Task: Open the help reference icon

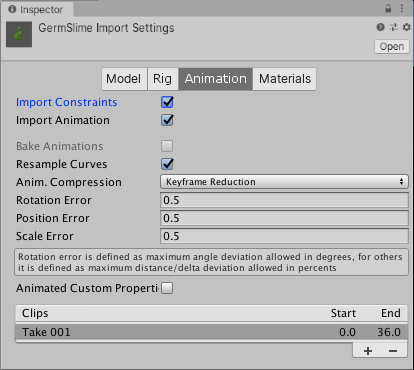Action: 380,27
